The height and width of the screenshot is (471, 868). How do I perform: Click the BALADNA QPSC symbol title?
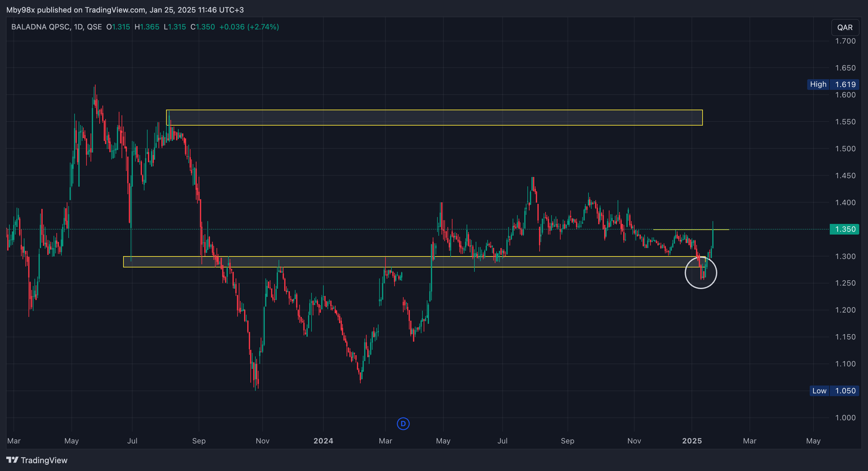(x=40, y=27)
